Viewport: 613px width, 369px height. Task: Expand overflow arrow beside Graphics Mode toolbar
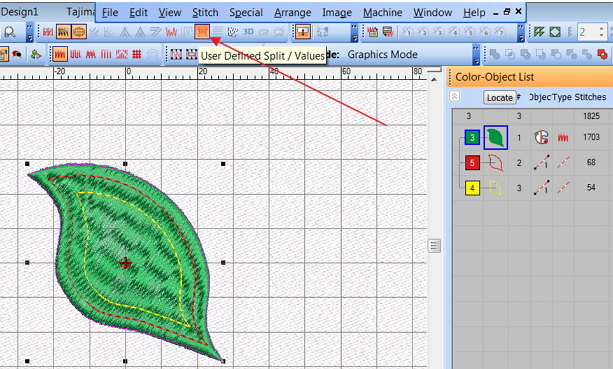(x=476, y=55)
